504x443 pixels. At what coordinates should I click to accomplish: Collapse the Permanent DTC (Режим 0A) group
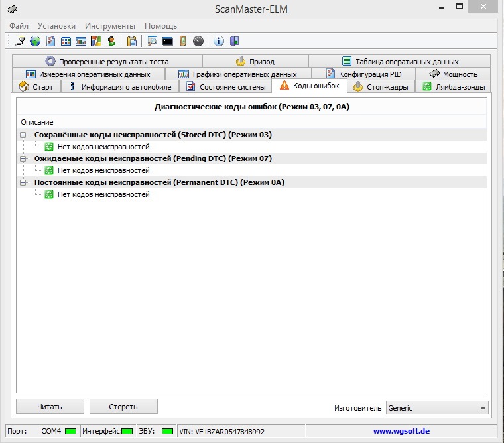tap(23, 182)
